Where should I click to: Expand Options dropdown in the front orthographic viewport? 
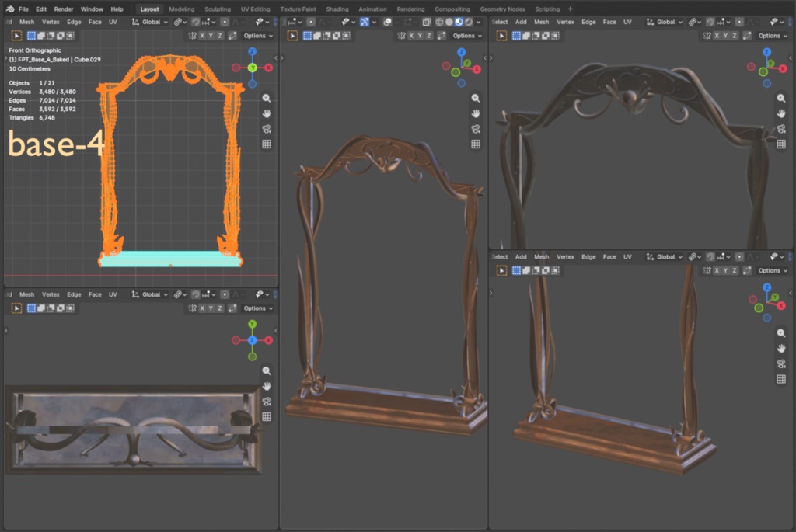tap(258, 36)
